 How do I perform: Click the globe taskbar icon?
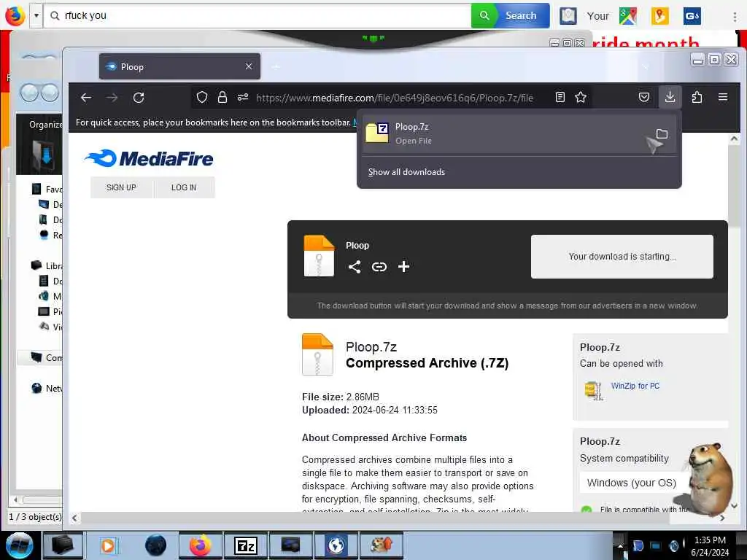click(336, 545)
